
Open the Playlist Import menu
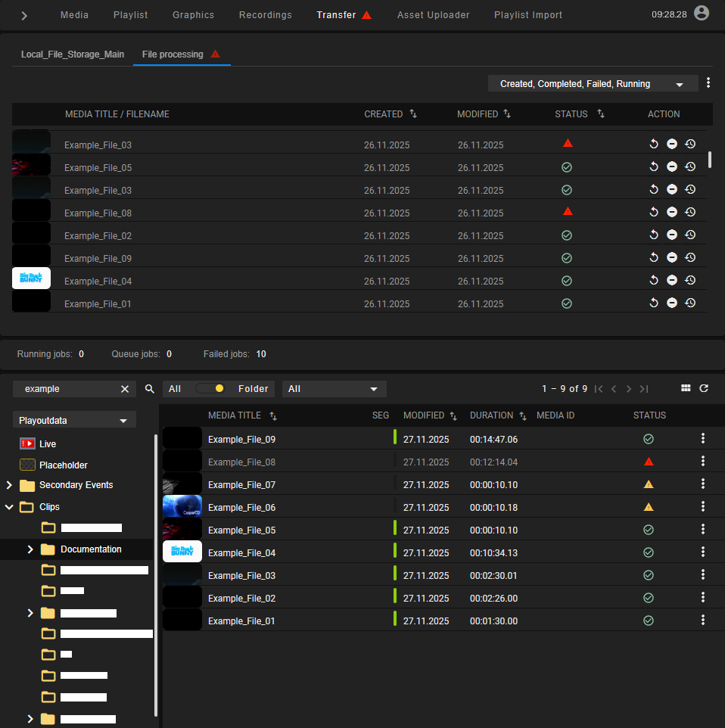click(x=527, y=14)
